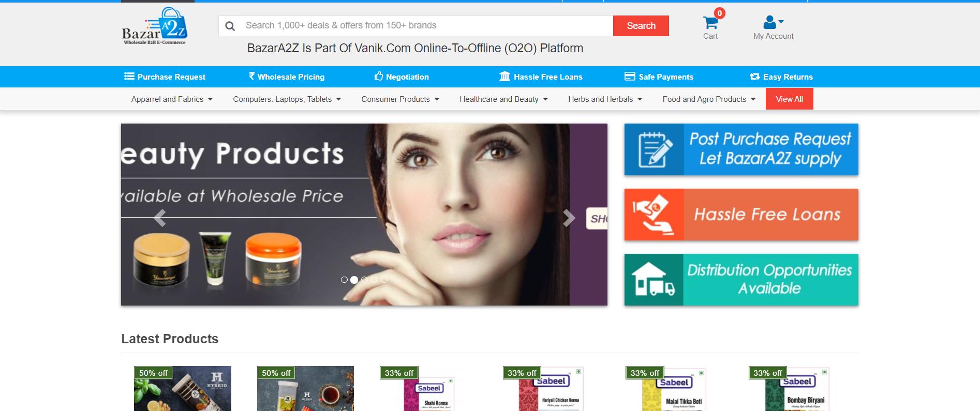Select the last carousel indicator dot
Viewport: 980px width, 411px height.
tap(384, 280)
